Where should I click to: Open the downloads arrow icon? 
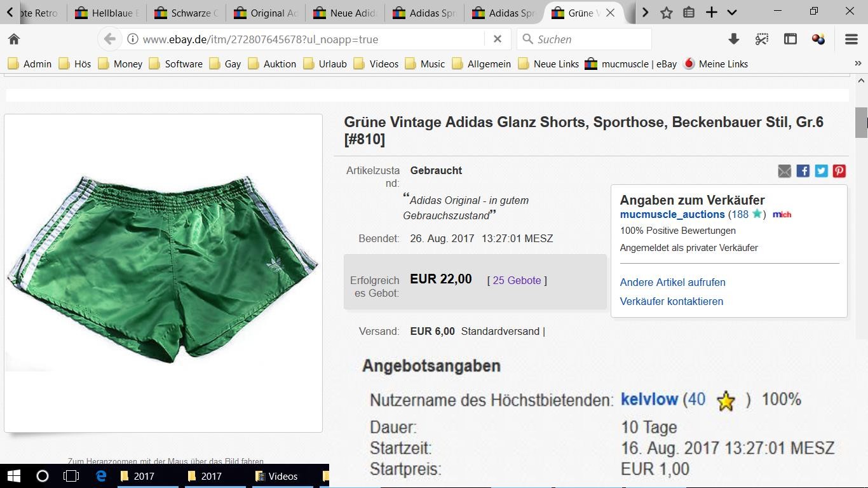(x=733, y=39)
